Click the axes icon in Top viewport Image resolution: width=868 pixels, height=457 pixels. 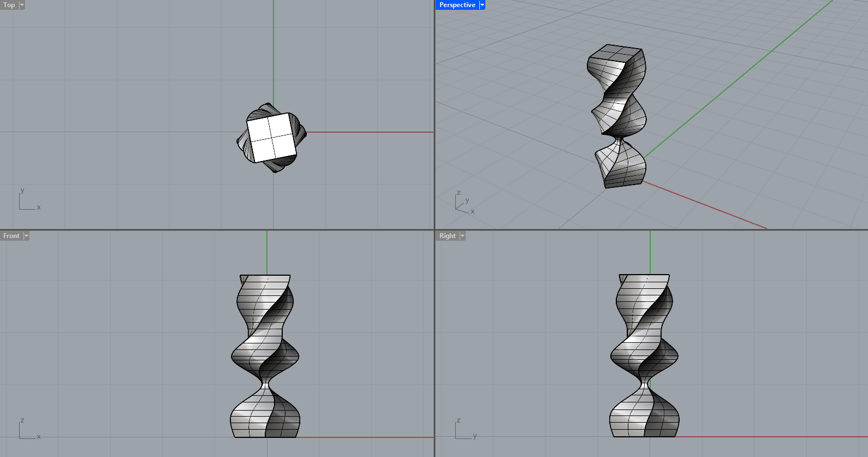coord(29,199)
